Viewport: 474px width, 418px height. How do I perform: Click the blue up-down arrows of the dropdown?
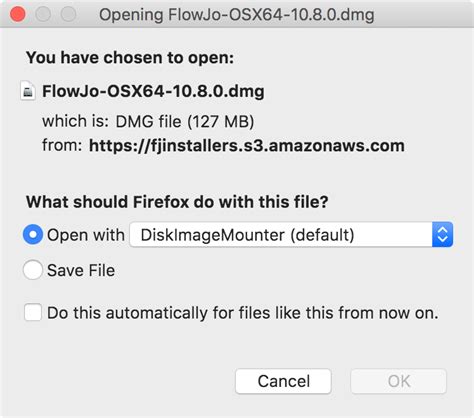442,235
